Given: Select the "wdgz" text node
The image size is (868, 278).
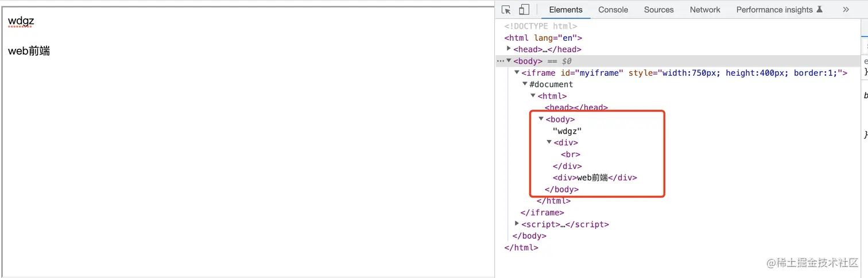Looking at the screenshot, I should point(567,131).
